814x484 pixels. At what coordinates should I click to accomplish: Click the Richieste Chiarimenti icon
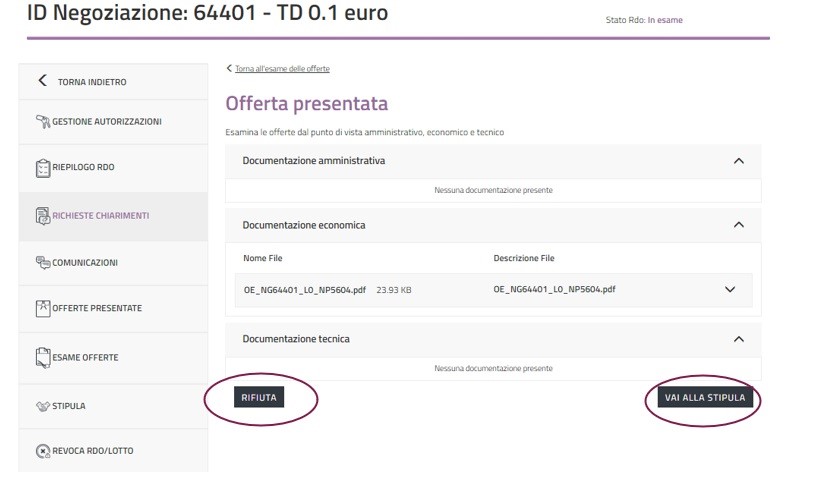[43, 215]
